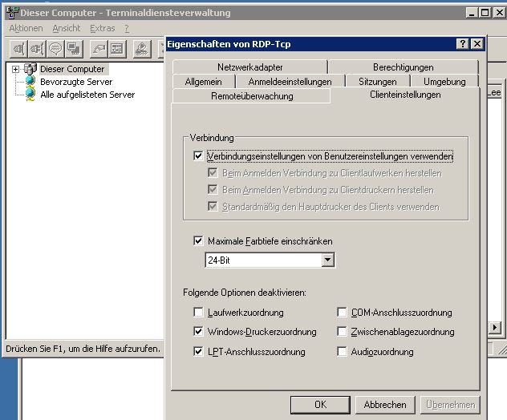
Task: Select Alle aufgelisteten Server in the tree
Action: [x=87, y=95]
